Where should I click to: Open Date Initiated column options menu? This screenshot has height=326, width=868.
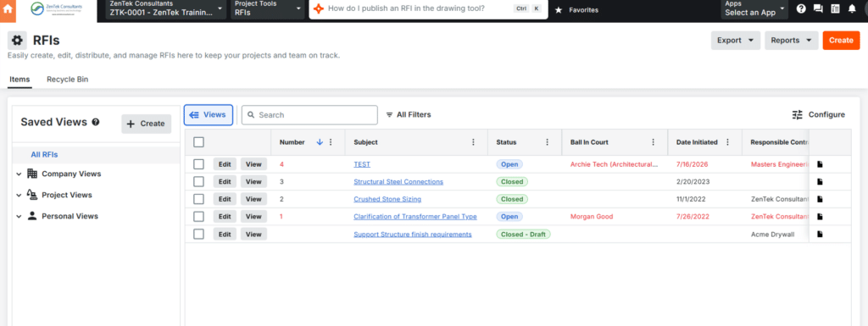point(728,142)
